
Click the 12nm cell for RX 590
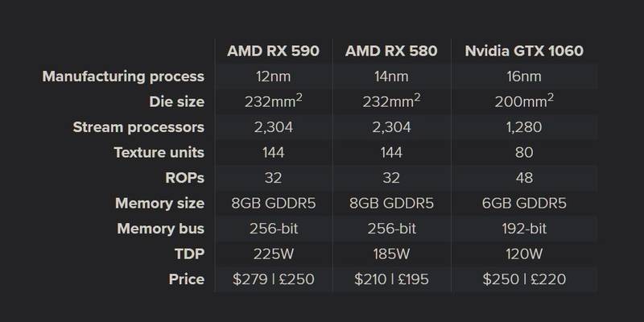[x=273, y=76]
